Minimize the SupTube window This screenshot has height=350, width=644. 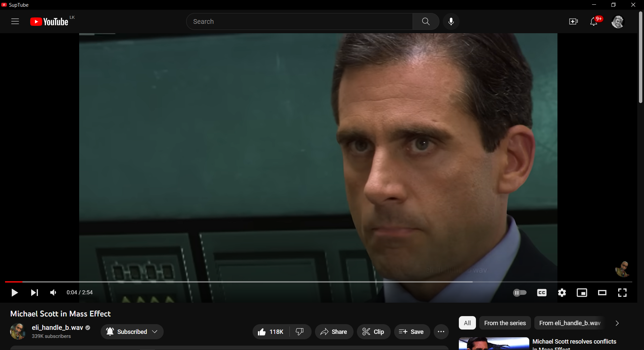pyautogui.click(x=594, y=5)
